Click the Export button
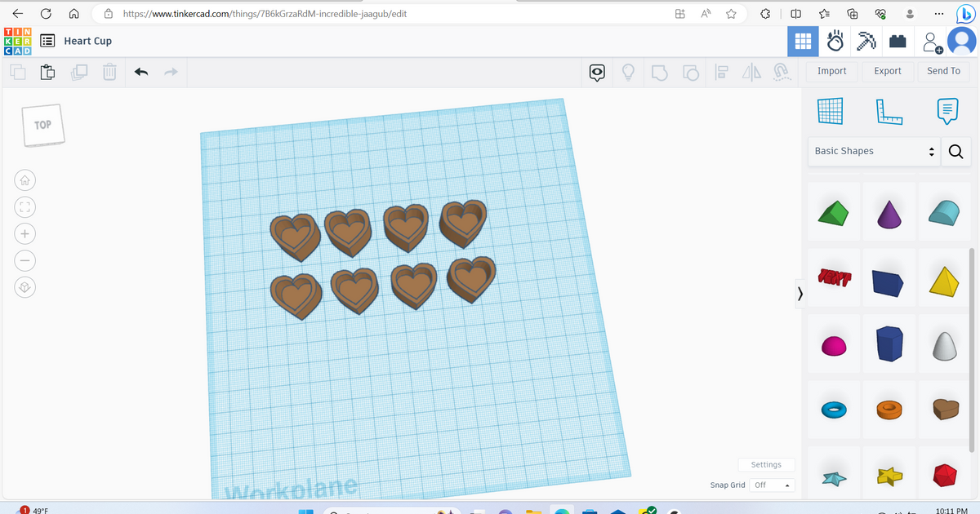The width and height of the screenshot is (980, 514). coord(888,71)
